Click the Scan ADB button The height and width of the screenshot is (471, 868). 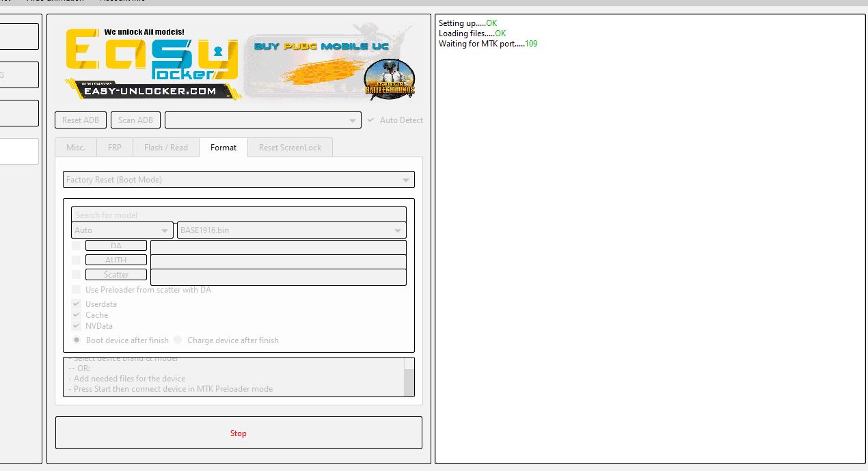135,120
